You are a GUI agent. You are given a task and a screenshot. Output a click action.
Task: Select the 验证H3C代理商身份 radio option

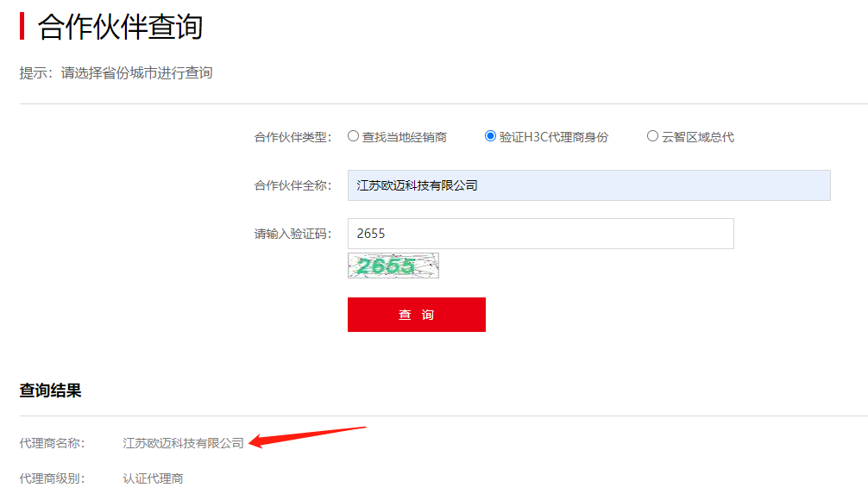(x=490, y=136)
